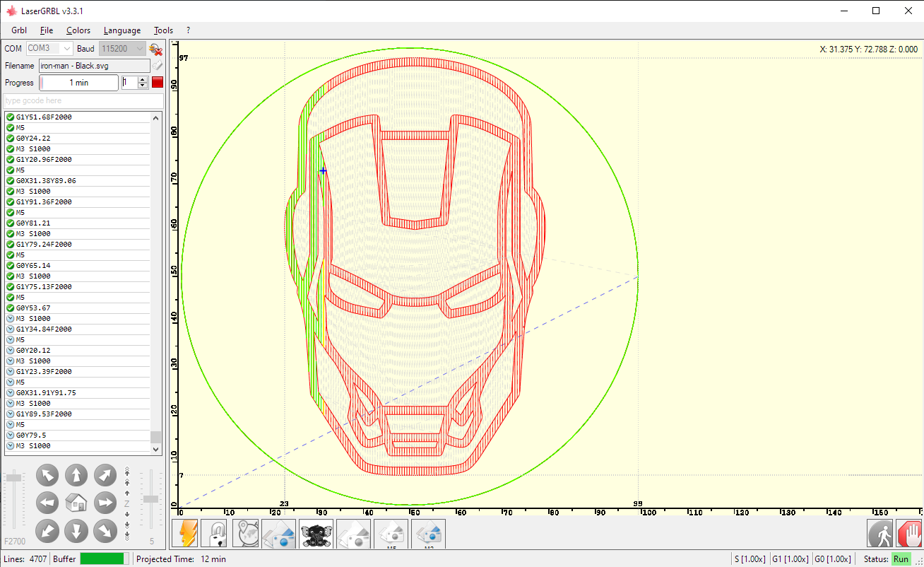Screen dimensions: 924x567
Task: Click the disconnect icon beside Baud
Action: click(156, 49)
